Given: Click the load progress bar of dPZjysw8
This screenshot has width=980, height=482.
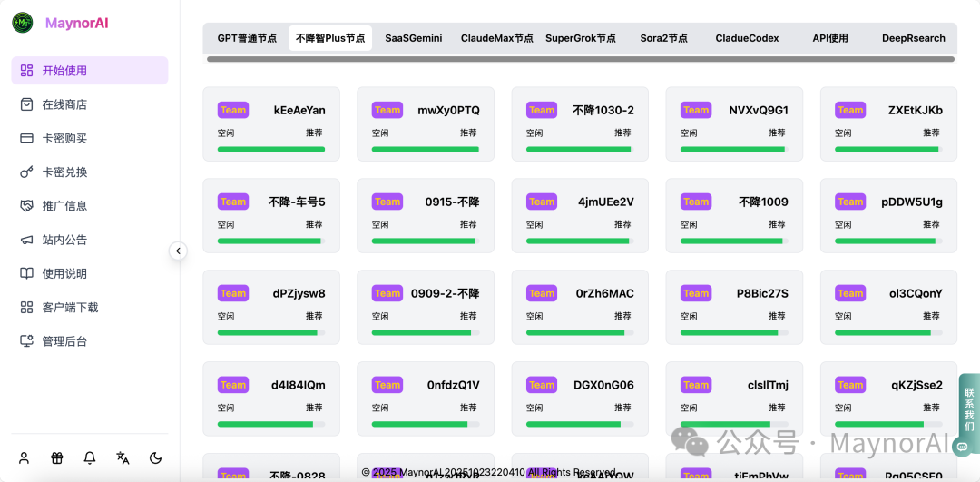Looking at the screenshot, I should 271,332.
